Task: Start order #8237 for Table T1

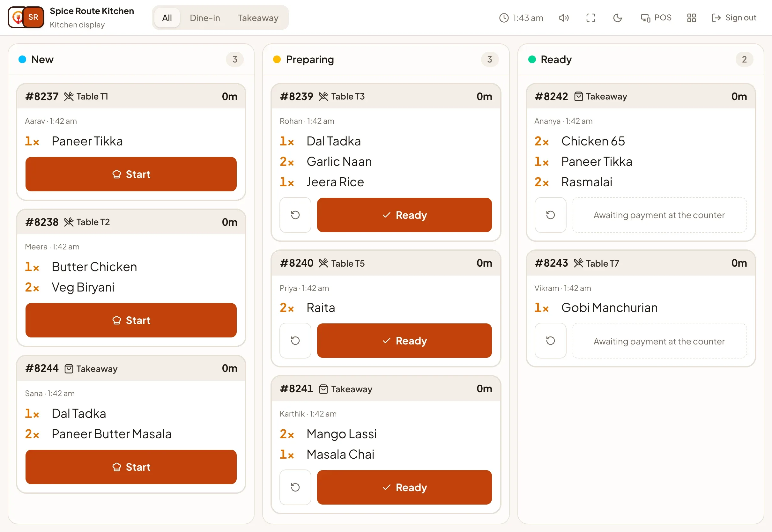Action: [x=131, y=174]
